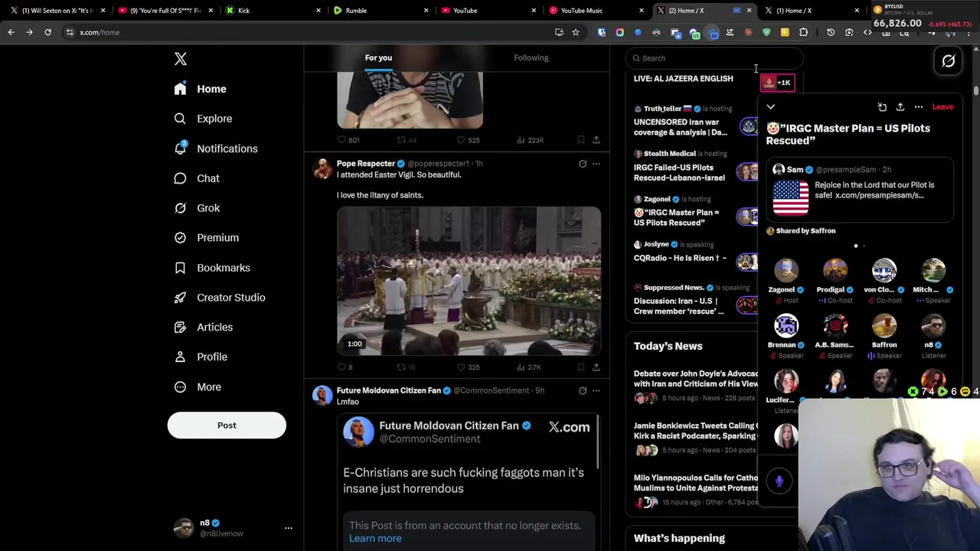The width and height of the screenshot is (980, 551).
Task: Open Premium in the sidebar
Action: coord(207,237)
